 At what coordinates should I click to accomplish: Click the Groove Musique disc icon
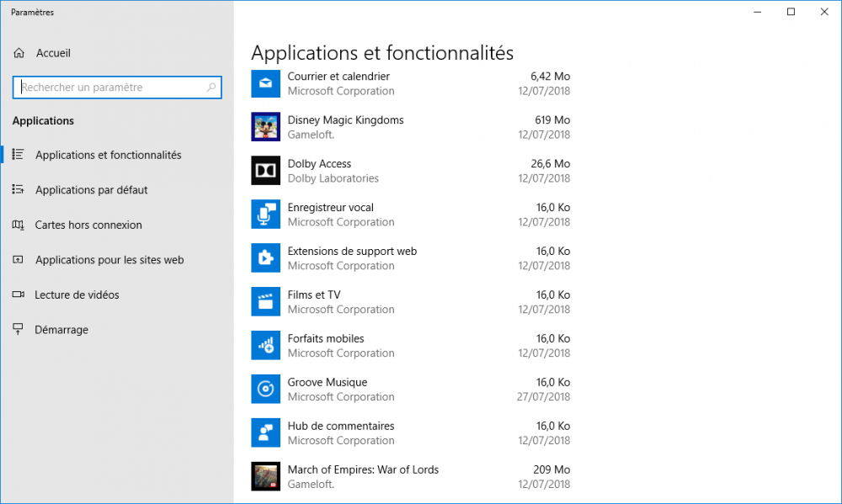click(x=265, y=390)
